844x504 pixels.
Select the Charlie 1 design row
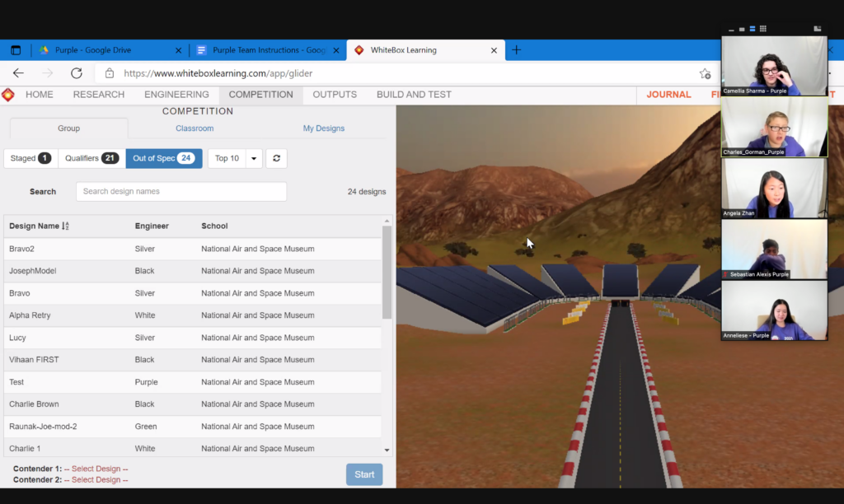tap(193, 447)
